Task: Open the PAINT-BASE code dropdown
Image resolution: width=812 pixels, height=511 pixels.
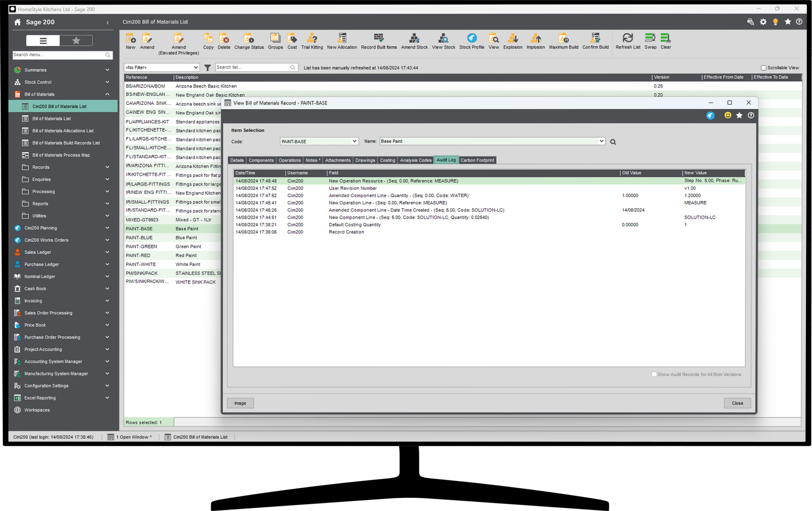Action: click(354, 141)
